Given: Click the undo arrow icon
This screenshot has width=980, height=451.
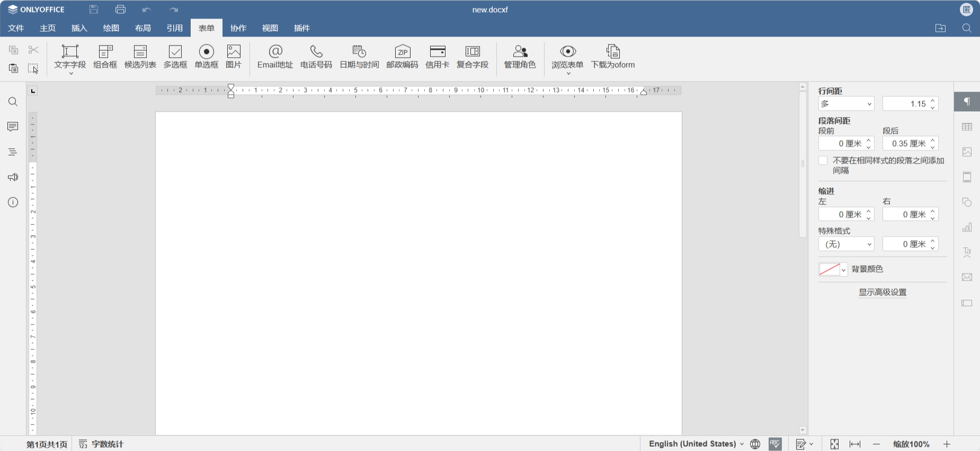Looking at the screenshot, I should (x=147, y=10).
